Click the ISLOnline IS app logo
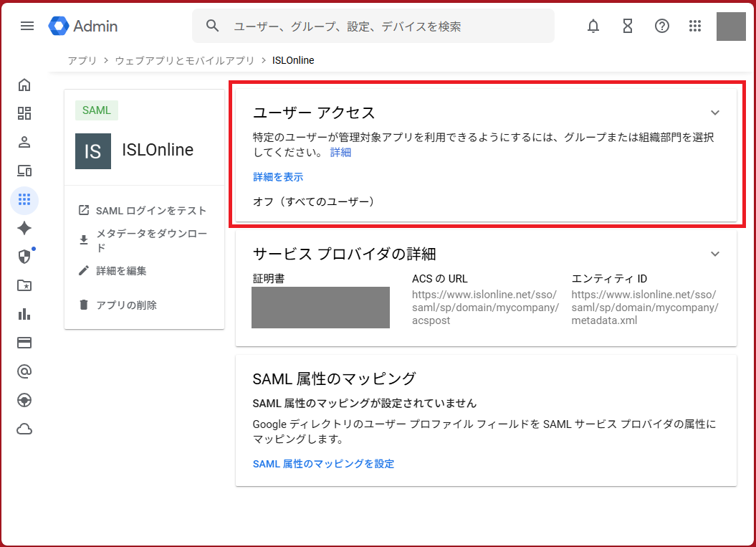Image resolution: width=756 pixels, height=547 pixels. click(93, 151)
